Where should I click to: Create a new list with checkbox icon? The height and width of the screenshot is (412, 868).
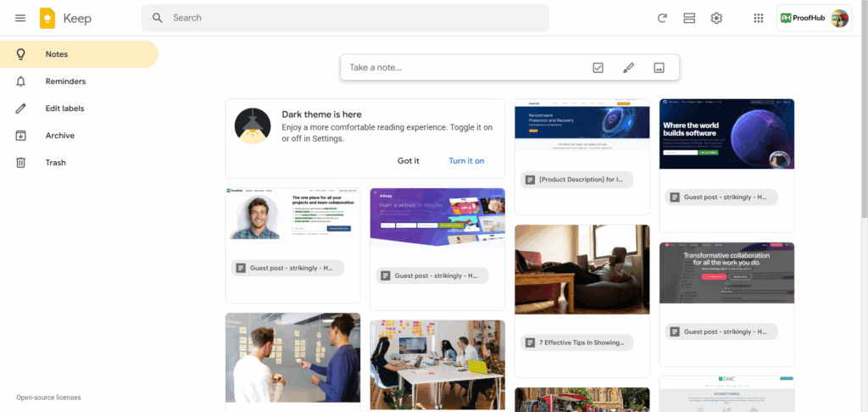tap(598, 68)
